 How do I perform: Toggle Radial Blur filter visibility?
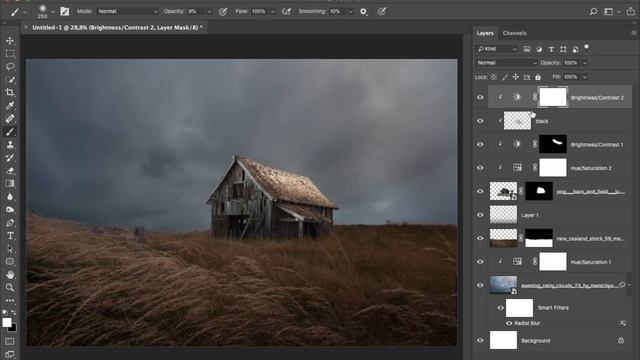[x=509, y=323]
